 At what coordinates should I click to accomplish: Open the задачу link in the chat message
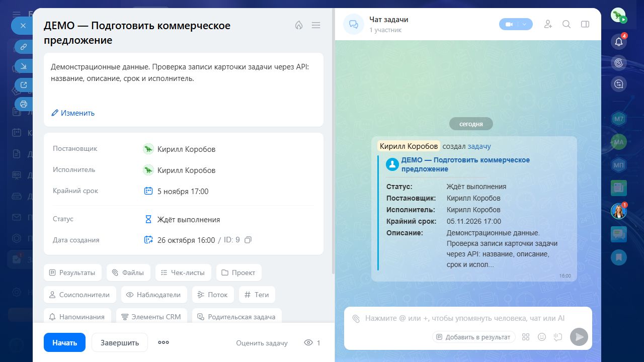479,146
